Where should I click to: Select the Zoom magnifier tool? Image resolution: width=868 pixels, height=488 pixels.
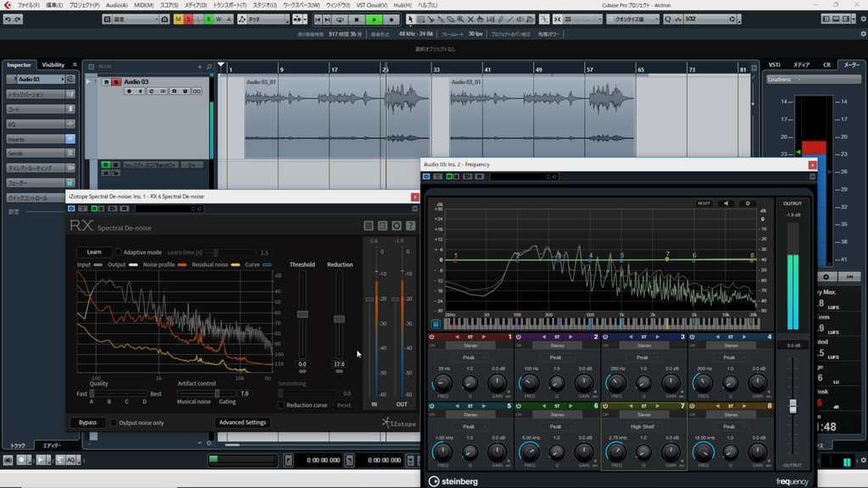[x=460, y=19]
